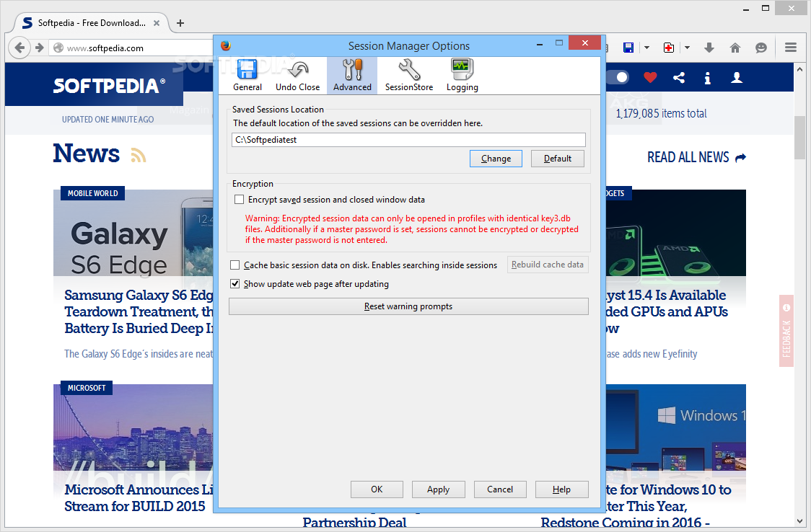Click the globe site identity icon

pyautogui.click(x=58, y=48)
